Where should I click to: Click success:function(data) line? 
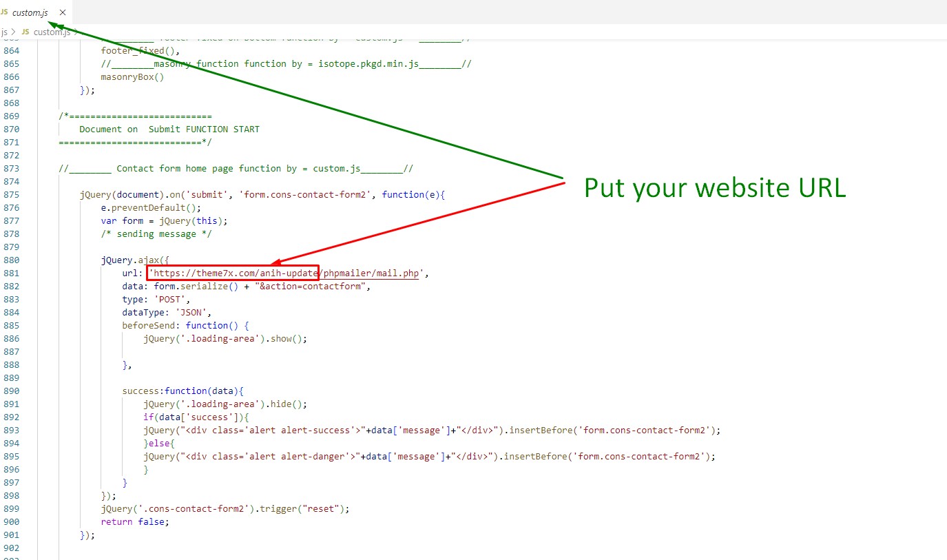click(183, 391)
